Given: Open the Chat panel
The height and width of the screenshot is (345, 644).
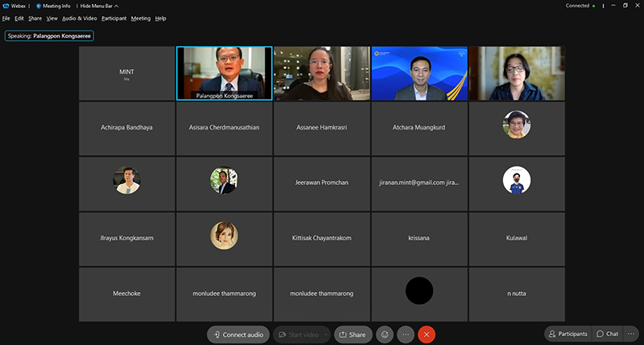Looking at the screenshot, I should 607,334.
